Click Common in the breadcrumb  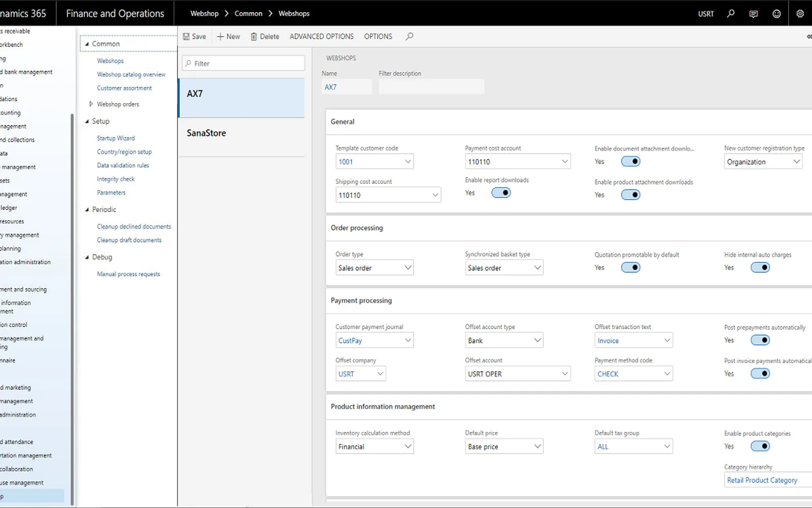[x=248, y=14]
